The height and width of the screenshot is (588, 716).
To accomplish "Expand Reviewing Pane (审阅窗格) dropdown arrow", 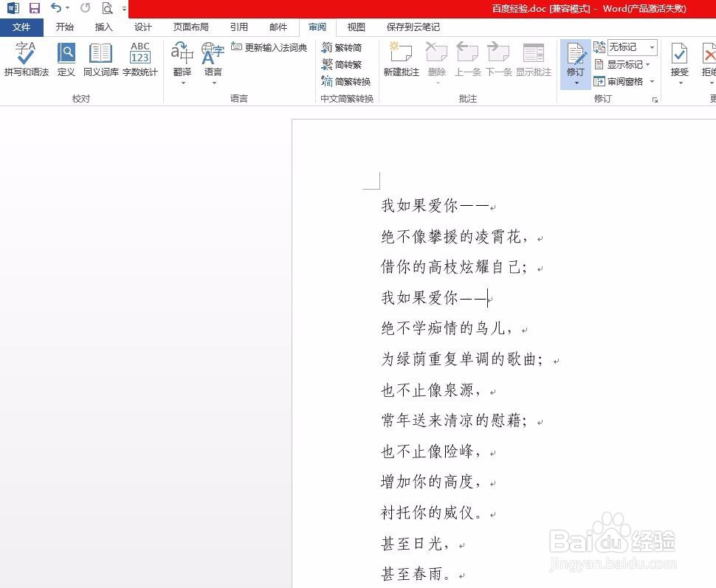I will (x=652, y=81).
